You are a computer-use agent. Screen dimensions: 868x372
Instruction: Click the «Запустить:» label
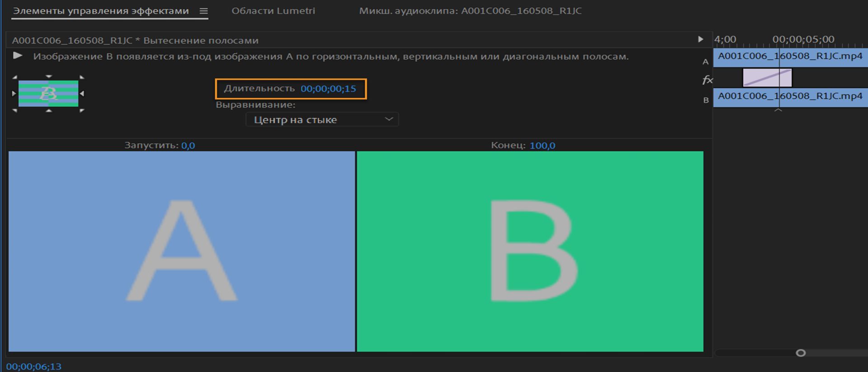click(152, 145)
